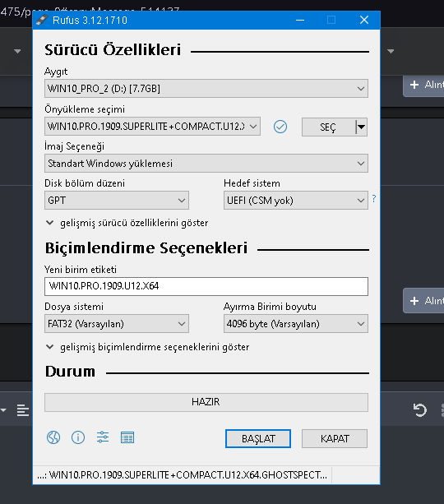Open Hedef sistem UEFI dropdown
Image resolution: width=444 pixels, height=504 pixels.
point(296,201)
